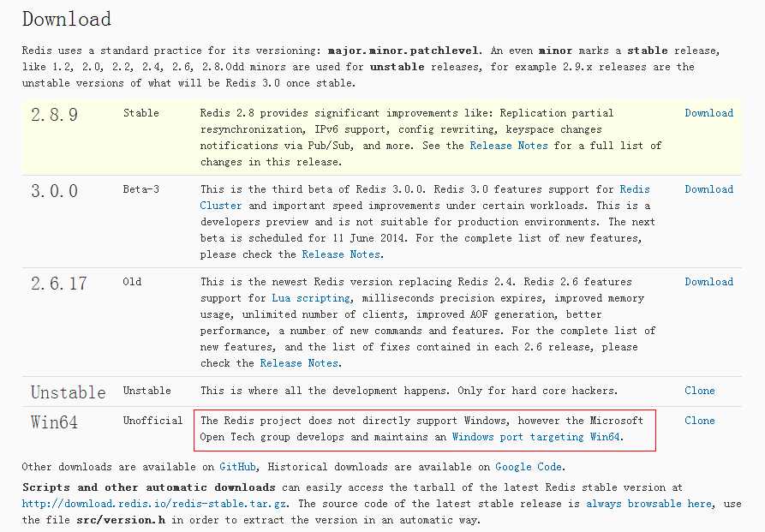The width and height of the screenshot is (765, 532).
Task: Click the Download page heading
Action: coord(67,19)
